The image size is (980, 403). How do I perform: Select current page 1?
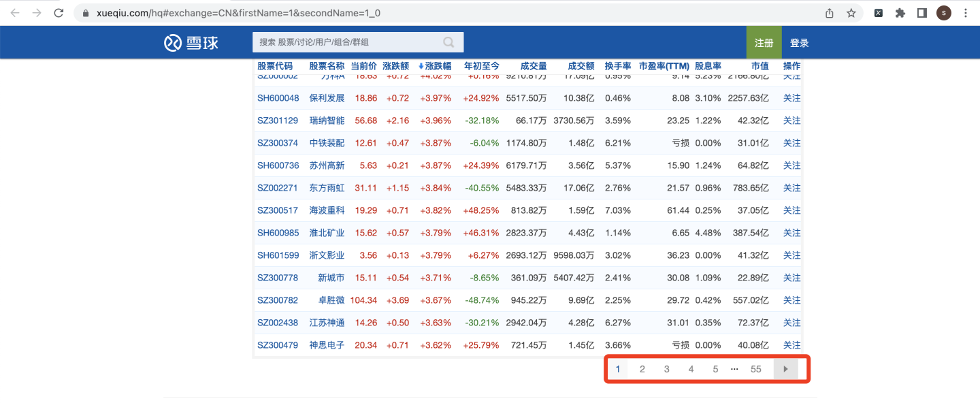[617, 369]
